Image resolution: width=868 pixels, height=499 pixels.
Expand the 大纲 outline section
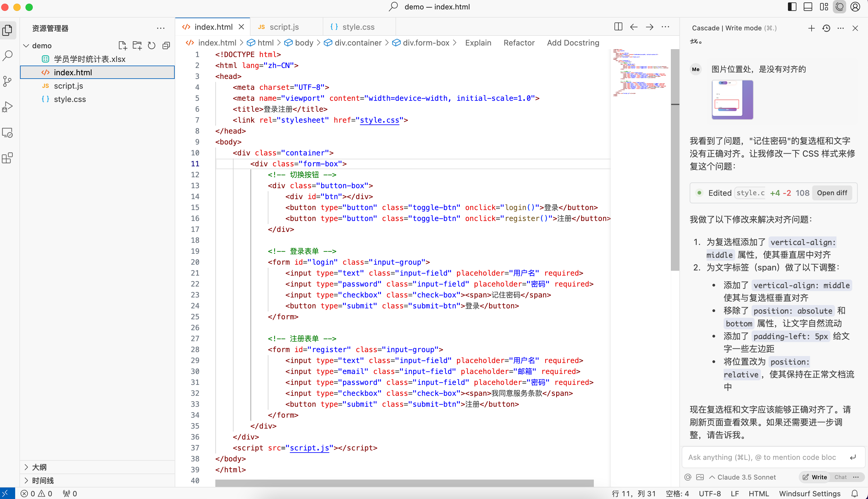pos(98,467)
